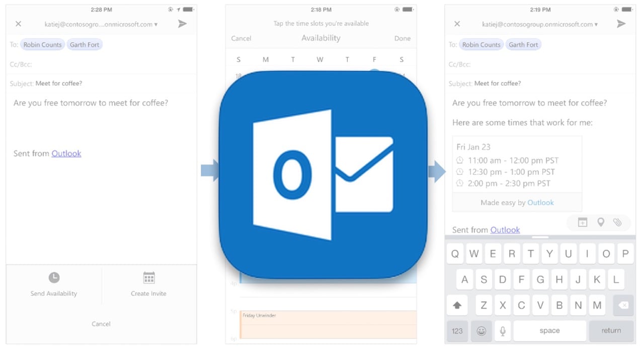Tap the E key on the keyboard
Viewport: 644px width, 349px height.
pyautogui.click(x=493, y=254)
